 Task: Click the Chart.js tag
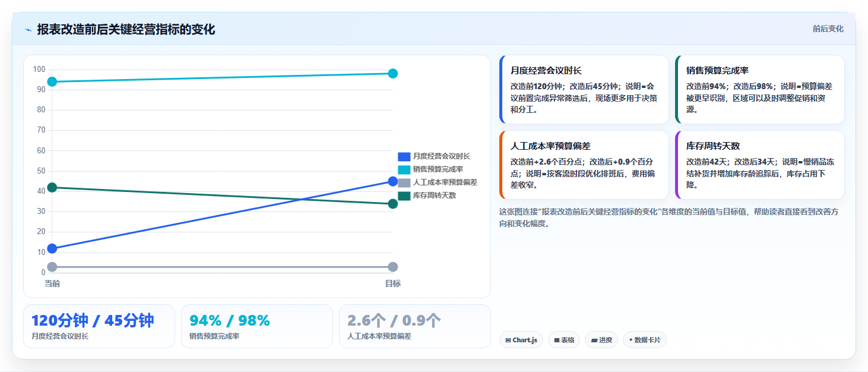pos(521,340)
